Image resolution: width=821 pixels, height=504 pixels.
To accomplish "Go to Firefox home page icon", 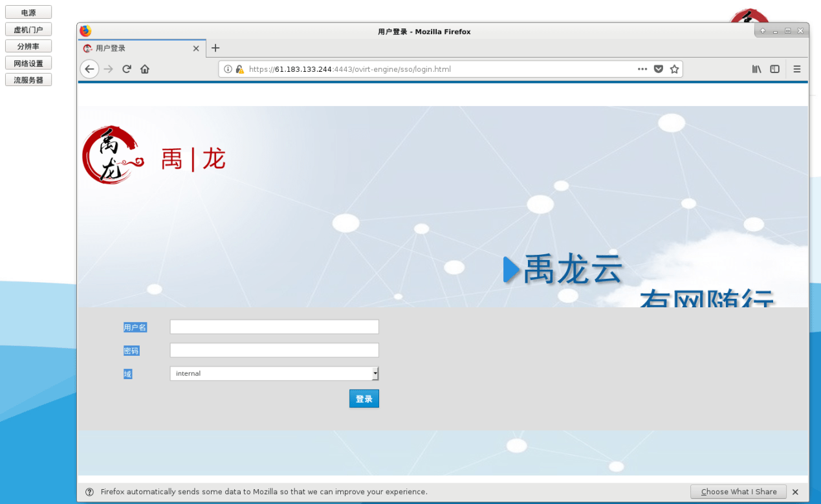I will click(145, 69).
